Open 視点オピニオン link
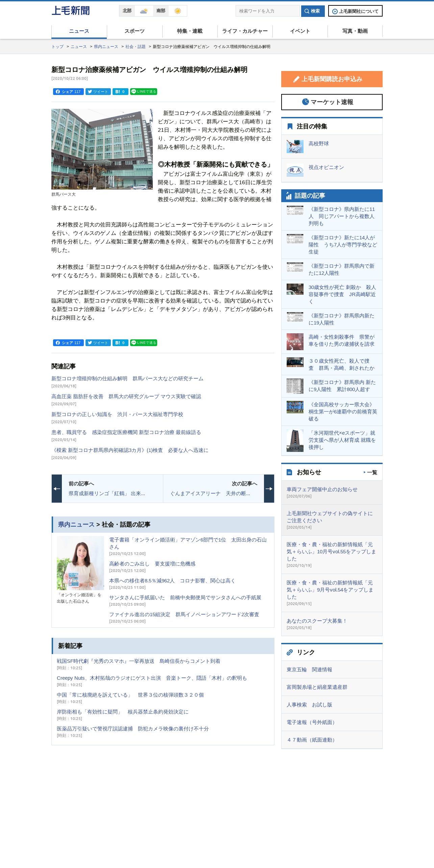The image size is (434, 868). (326, 167)
